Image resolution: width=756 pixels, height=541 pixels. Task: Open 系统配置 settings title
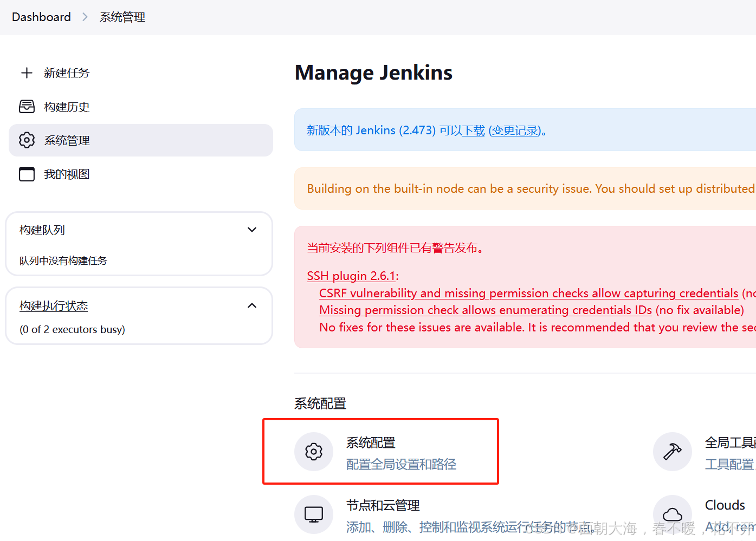(371, 442)
